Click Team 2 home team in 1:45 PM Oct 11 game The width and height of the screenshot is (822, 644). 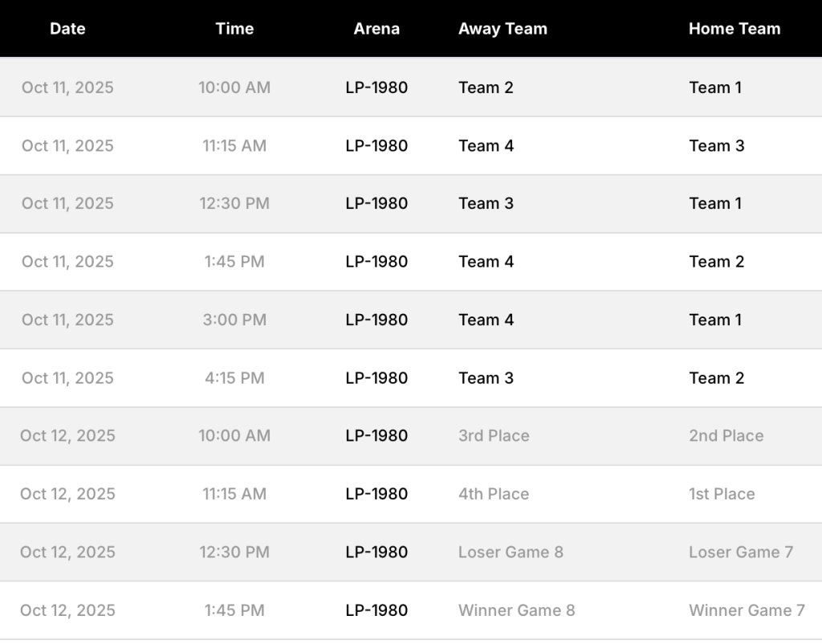pos(717,262)
